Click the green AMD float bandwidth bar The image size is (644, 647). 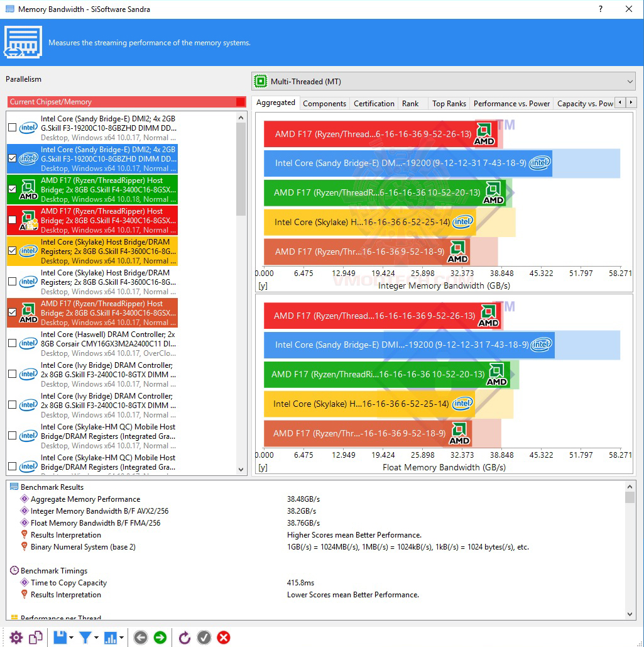(387, 374)
